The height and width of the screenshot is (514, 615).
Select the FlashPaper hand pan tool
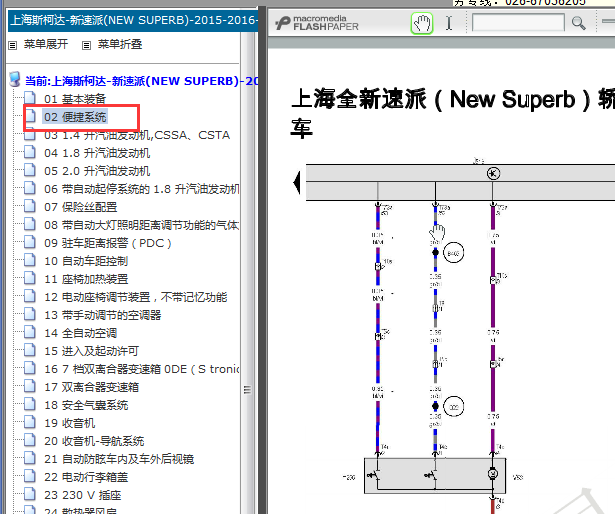tap(422, 23)
